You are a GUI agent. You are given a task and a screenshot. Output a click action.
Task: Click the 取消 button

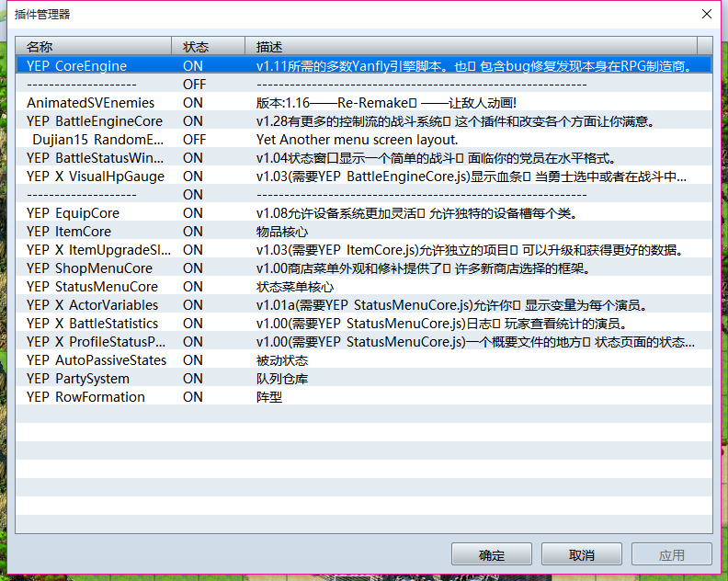581,554
